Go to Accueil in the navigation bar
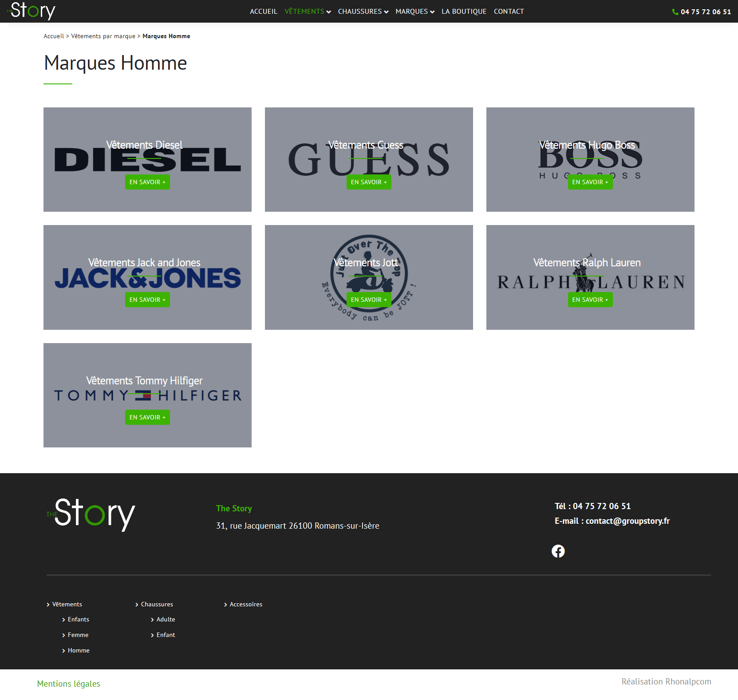Viewport: 738px width, 700px height. [264, 12]
